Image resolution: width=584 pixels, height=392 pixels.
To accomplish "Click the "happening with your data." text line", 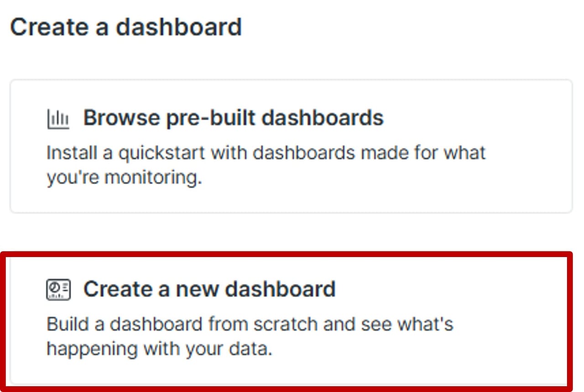I will click(159, 349).
